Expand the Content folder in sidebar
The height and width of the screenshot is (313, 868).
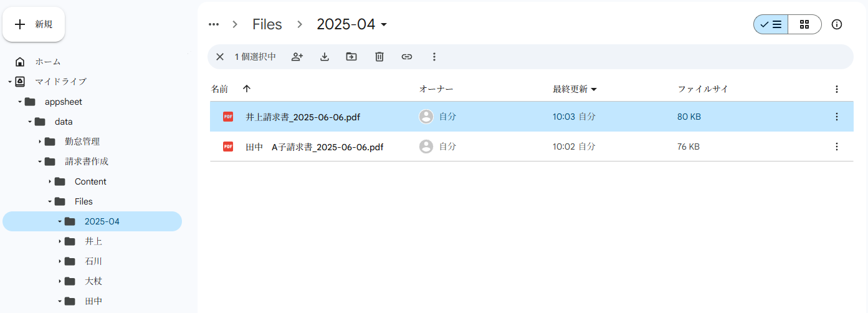(50, 181)
